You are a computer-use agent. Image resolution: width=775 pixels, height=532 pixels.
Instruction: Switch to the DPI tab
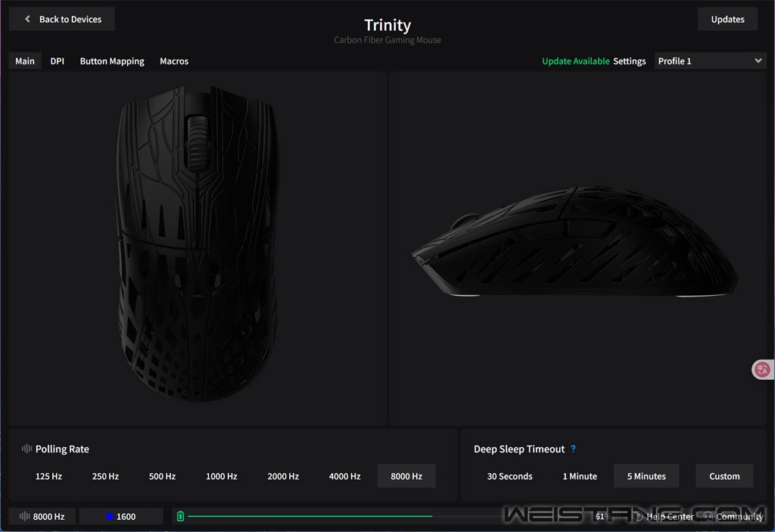(x=58, y=61)
